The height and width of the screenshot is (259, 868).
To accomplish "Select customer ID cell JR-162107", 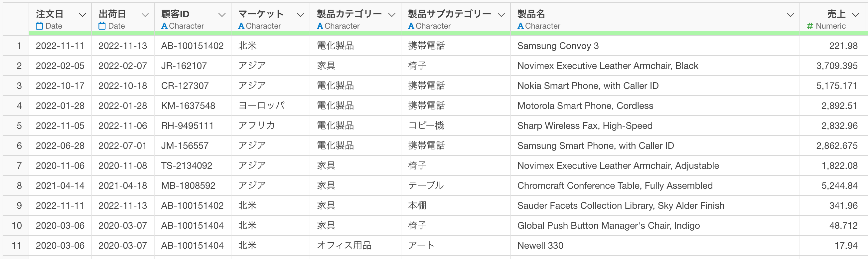I will click(x=184, y=66).
